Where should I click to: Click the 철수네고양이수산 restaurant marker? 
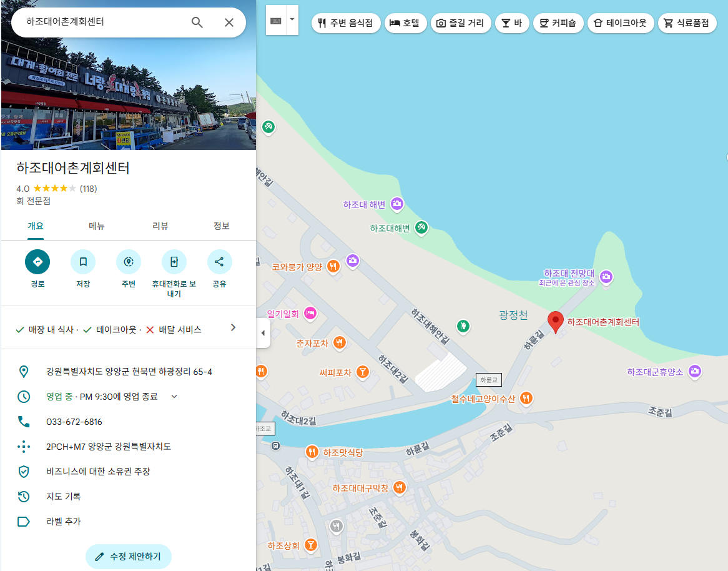[526, 398]
